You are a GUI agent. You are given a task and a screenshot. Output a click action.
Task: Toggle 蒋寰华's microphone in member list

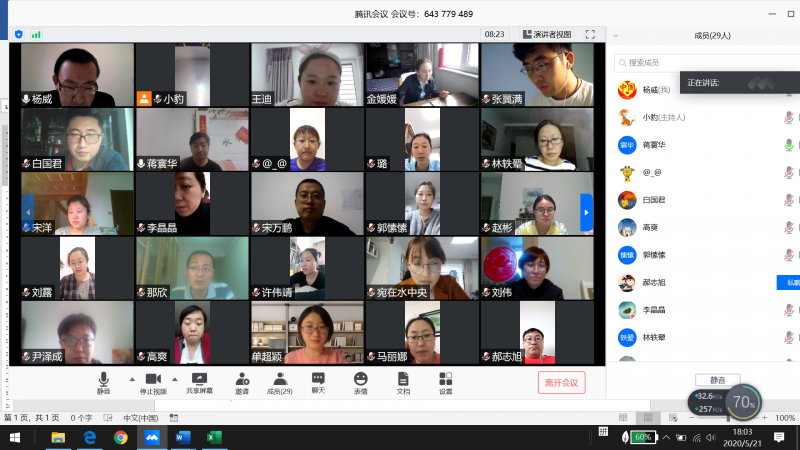789,144
